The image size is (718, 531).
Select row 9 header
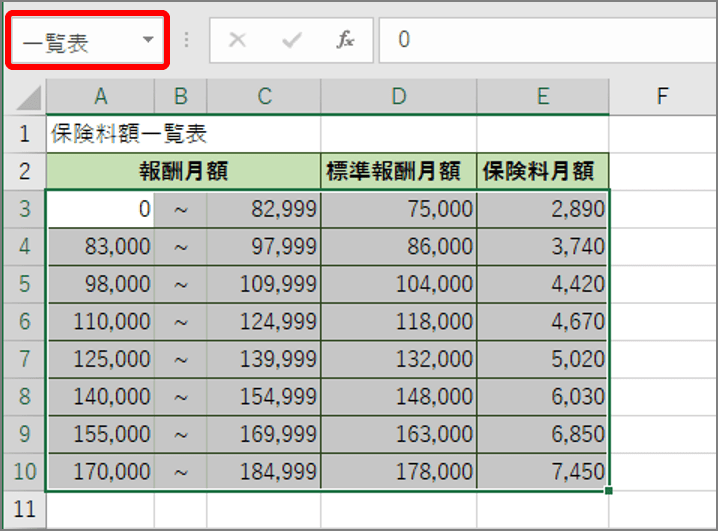click(25, 434)
